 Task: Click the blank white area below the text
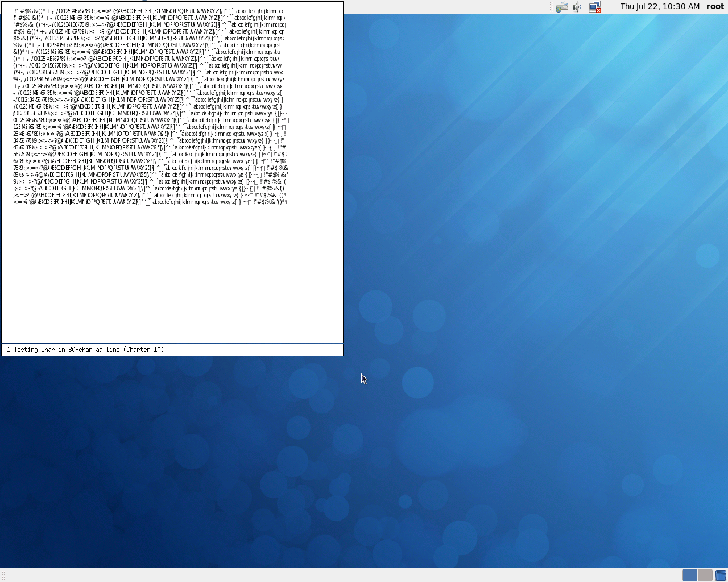(x=171, y=273)
